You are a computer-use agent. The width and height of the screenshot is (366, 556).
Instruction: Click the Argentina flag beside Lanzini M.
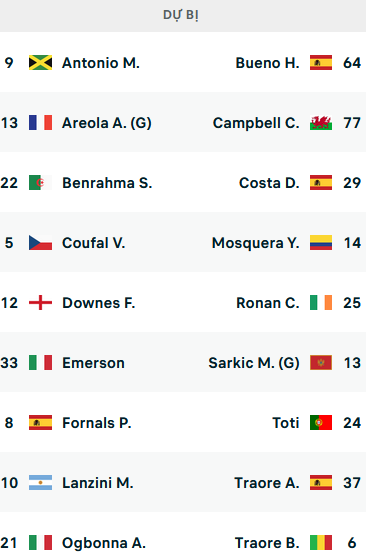point(40,482)
